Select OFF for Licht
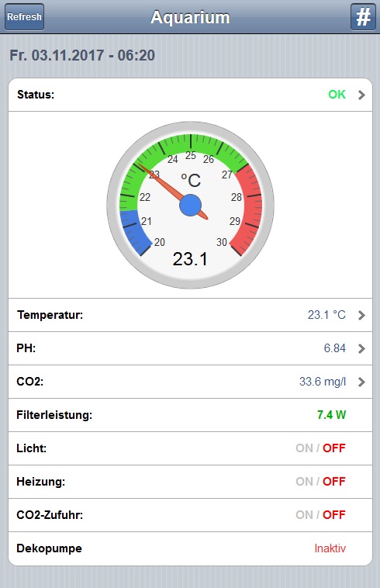This screenshot has height=588, width=380. (x=334, y=448)
